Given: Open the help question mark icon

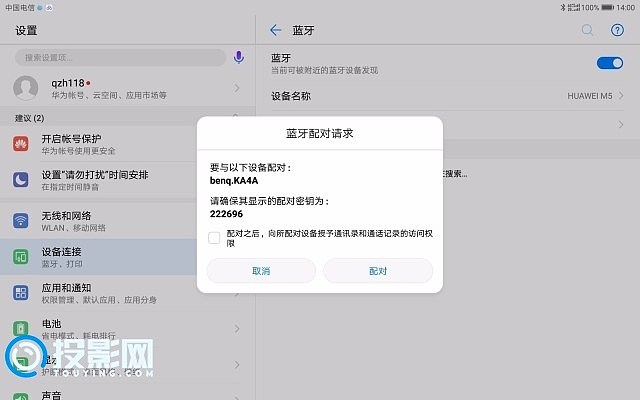Looking at the screenshot, I should (x=617, y=30).
